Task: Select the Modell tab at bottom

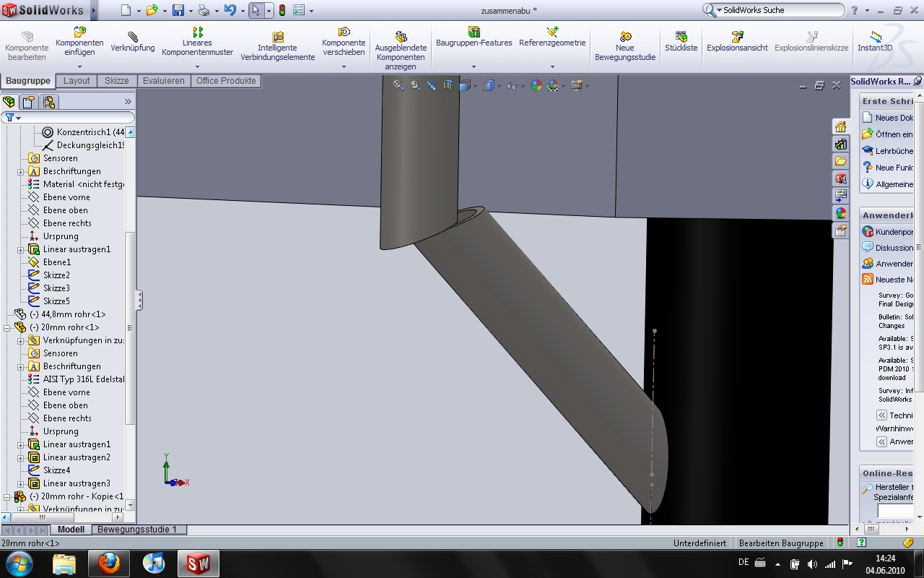Action: click(71, 530)
